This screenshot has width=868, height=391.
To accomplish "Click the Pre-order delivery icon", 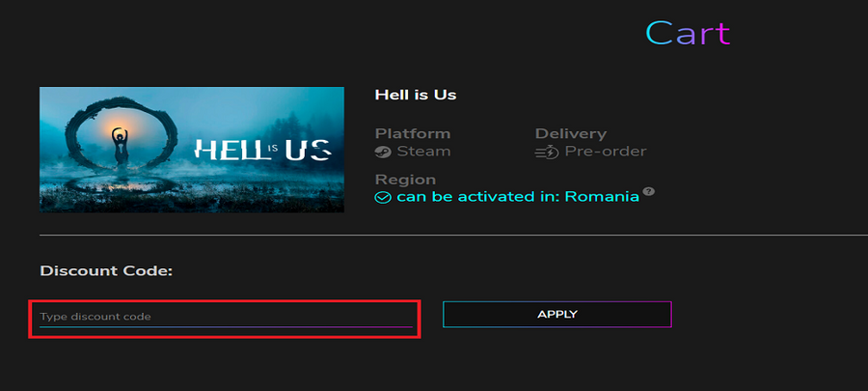I will click(547, 152).
